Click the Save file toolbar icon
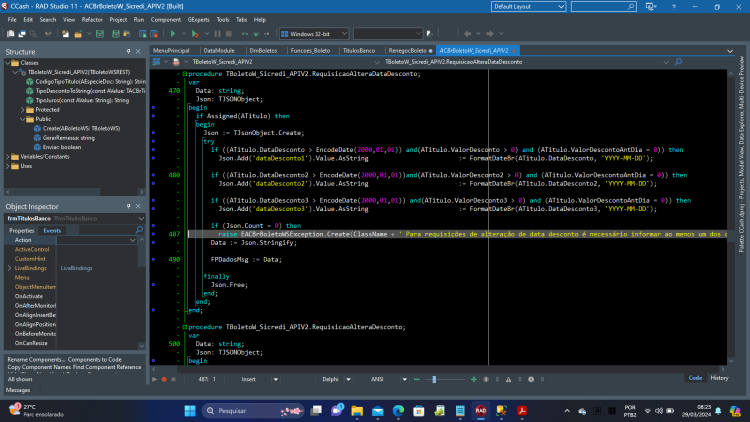This screenshot has height=422, width=750. point(100,33)
